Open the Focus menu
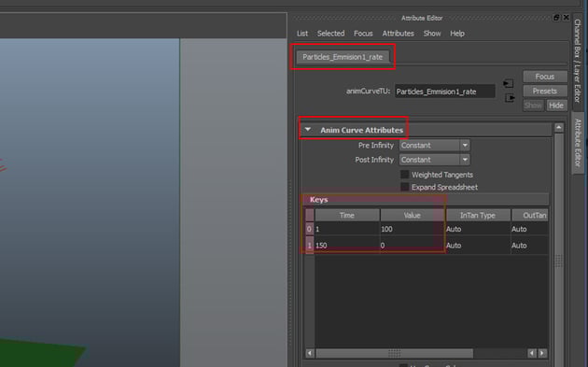The width and height of the screenshot is (588, 367). coord(363,34)
